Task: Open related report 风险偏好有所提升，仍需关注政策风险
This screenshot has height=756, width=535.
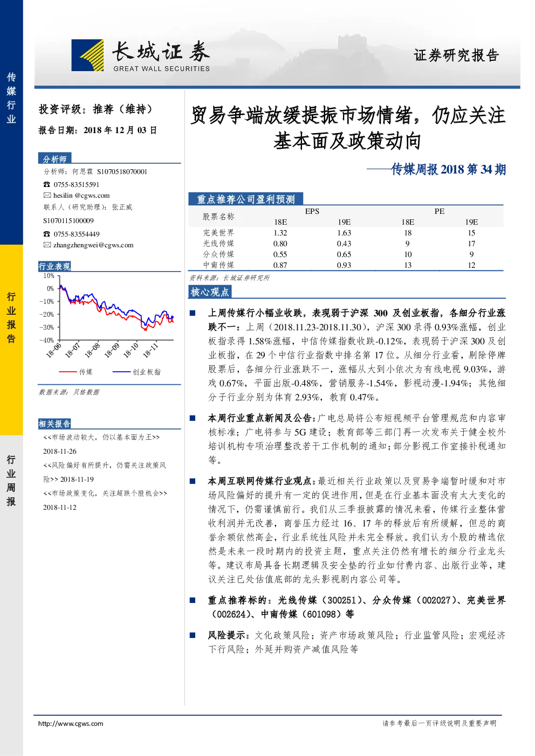Action: [105, 472]
